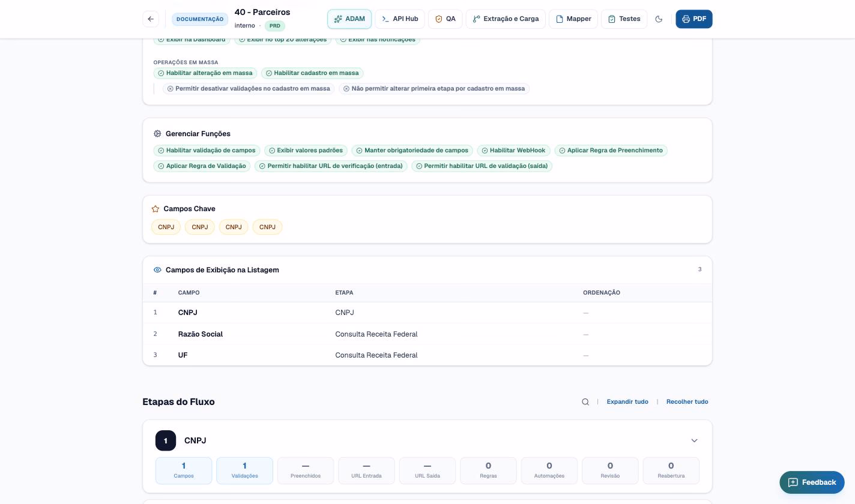Screen dimensions: 855x504
Task: Toggle Habilitar alteração em massa
Action: (x=205, y=73)
